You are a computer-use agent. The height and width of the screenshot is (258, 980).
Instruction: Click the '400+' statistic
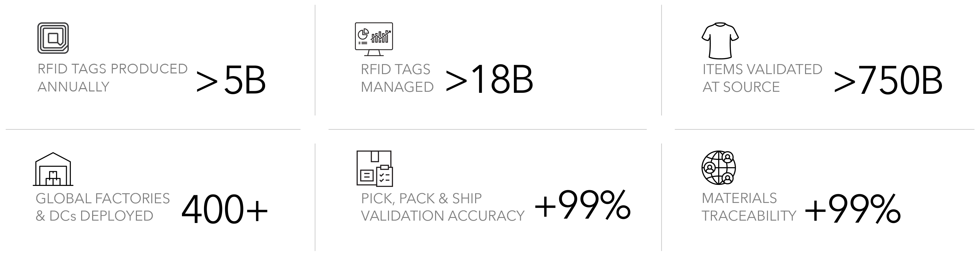point(224,209)
